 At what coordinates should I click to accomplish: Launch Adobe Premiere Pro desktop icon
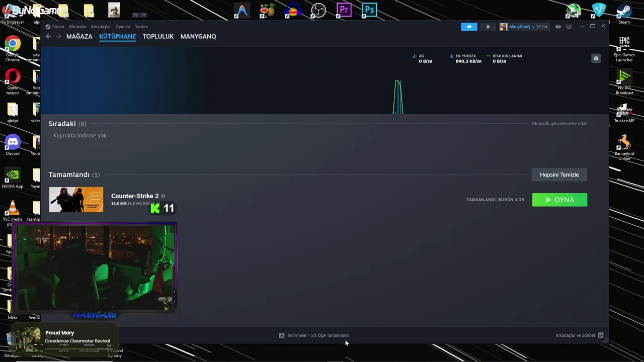344,10
